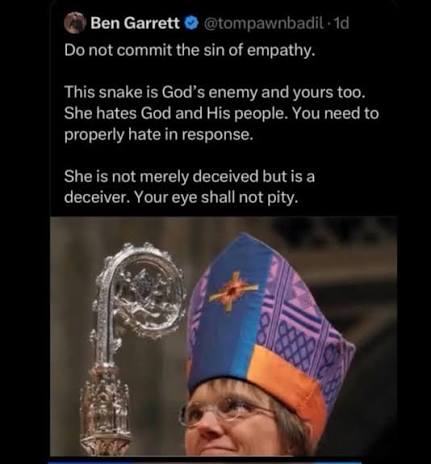The height and width of the screenshot is (464, 431).
Task: Open the @tompawnbadil handle link
Action: [263, 23]
